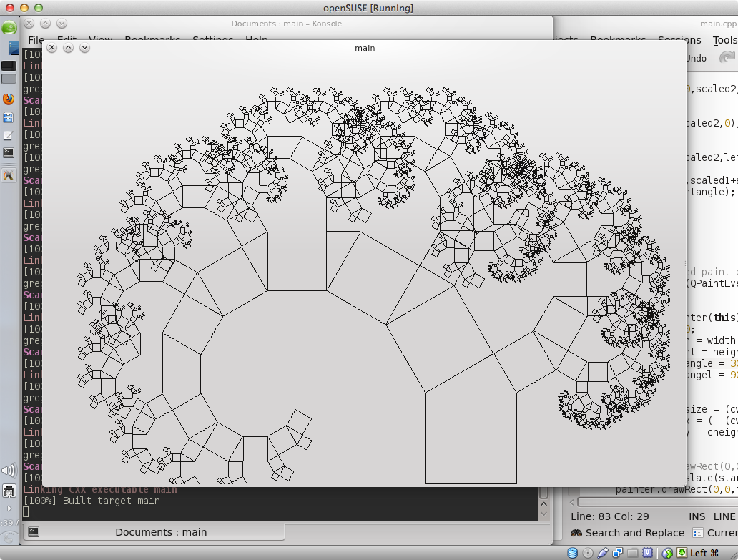Launch Firefox from the side panel

[9, 99]
